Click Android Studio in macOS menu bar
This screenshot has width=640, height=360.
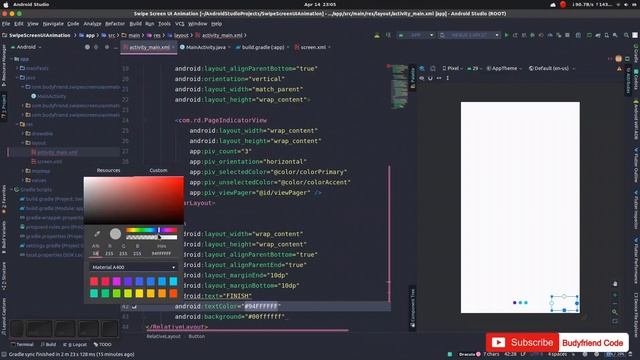tap(31, 4)
